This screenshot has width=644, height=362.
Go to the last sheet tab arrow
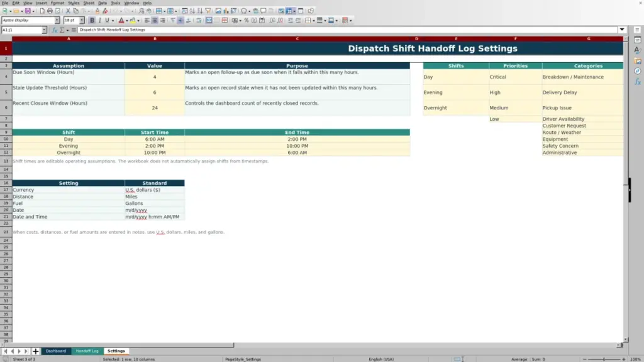tap(26, 351)
